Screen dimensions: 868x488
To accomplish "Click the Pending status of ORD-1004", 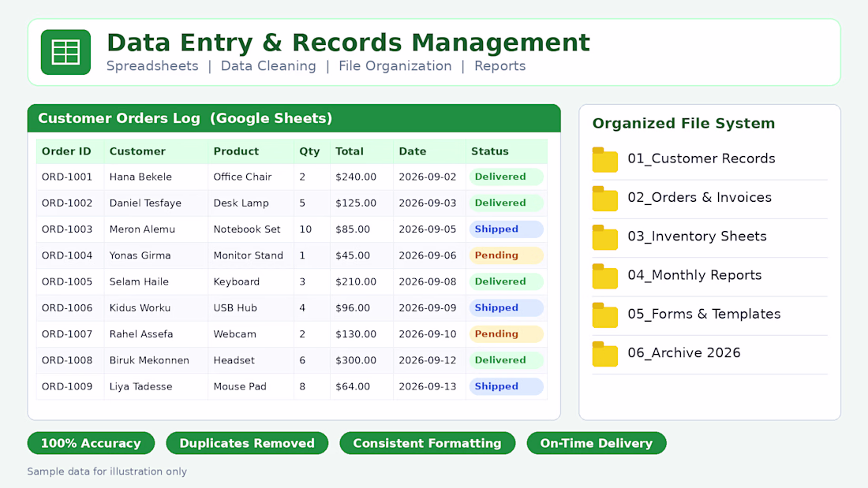I will coord(506,255).
